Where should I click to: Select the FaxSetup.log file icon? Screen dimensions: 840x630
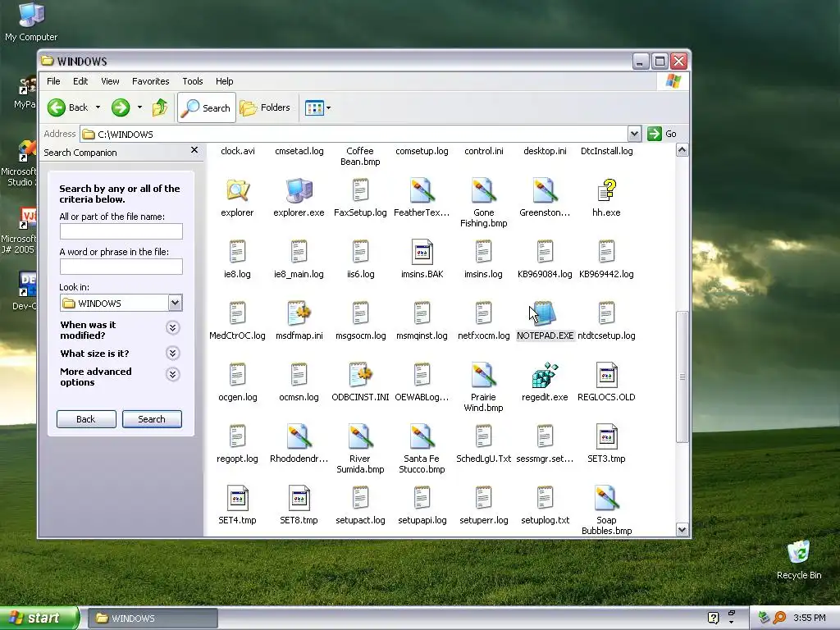(360, 190)
